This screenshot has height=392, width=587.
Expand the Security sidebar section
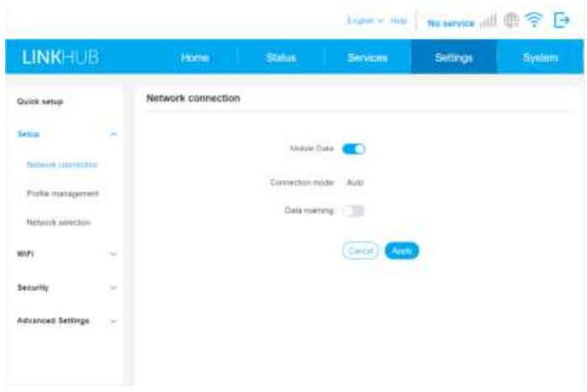114,288
